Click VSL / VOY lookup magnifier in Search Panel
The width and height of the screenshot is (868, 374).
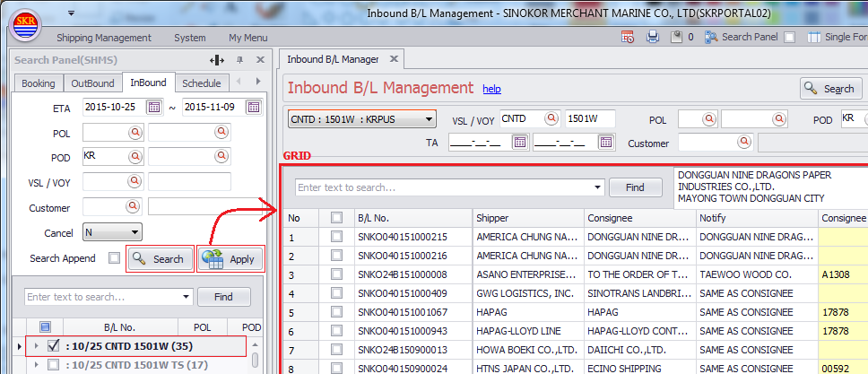pyautogui.click(x=135, y=181)
